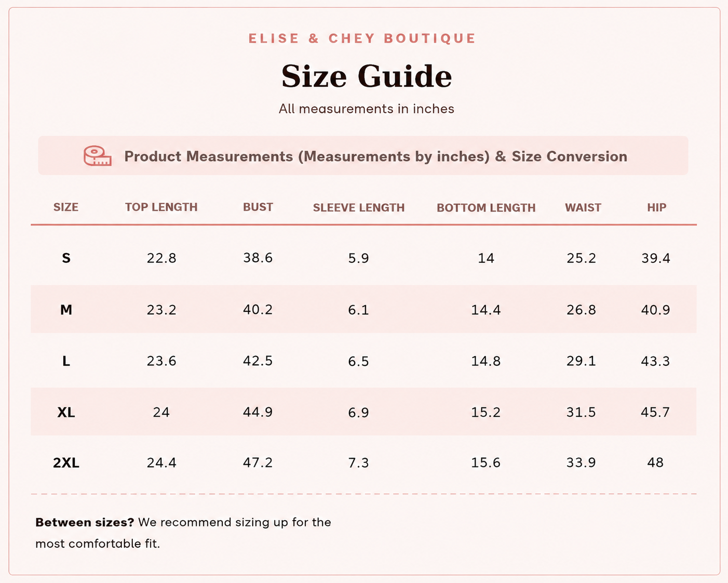
Task: Click the bust value 44.9 for XL
Action: click(x=258, y=412)
